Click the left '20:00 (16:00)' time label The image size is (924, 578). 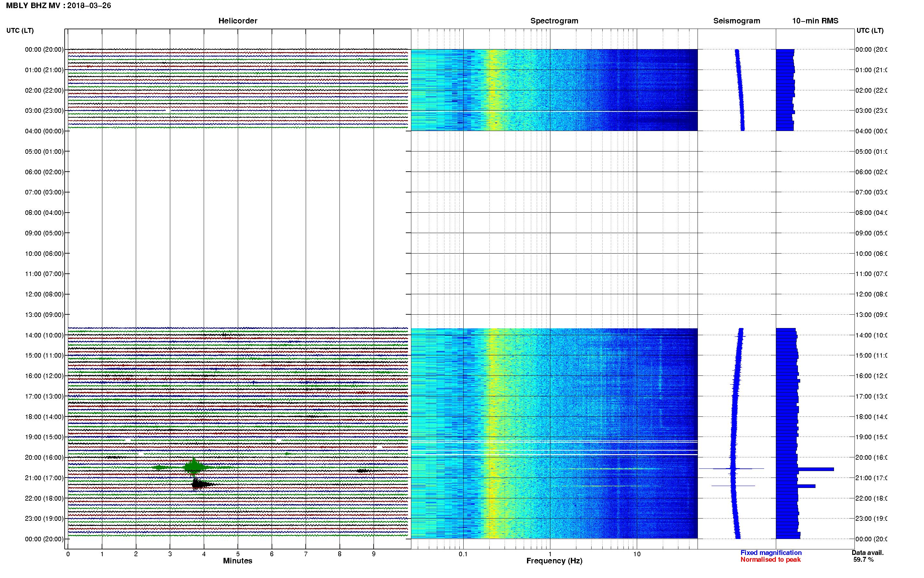click(44, 458)
